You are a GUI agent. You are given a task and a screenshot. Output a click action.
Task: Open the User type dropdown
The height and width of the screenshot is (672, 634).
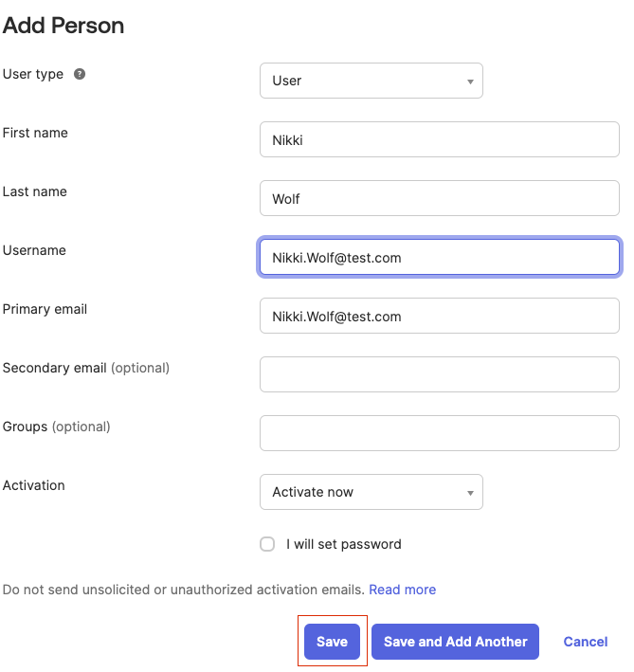tap(371, 81)
